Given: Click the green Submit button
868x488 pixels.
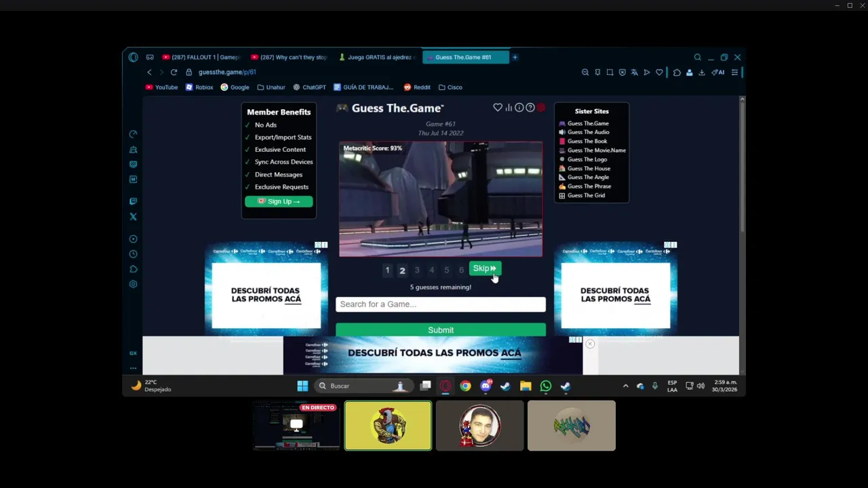Looking at the screenshot, I should tap(441, 329).
